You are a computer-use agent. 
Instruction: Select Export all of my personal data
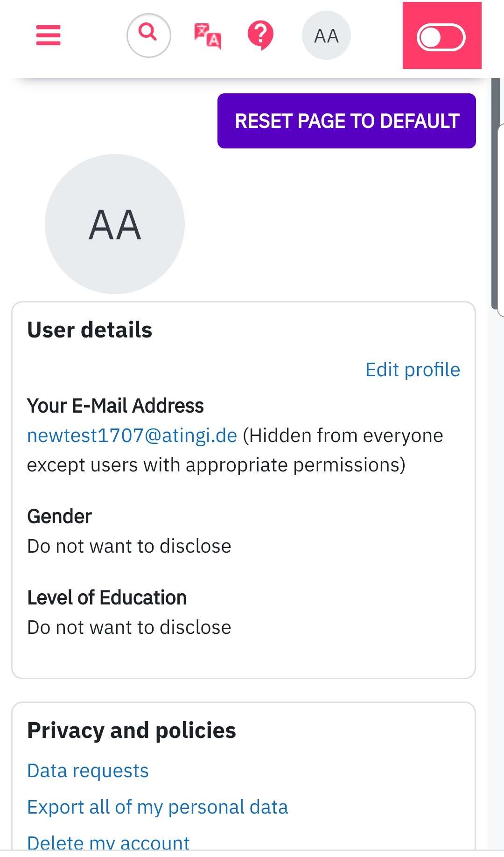pyautogui.click(x=158, y=807)
